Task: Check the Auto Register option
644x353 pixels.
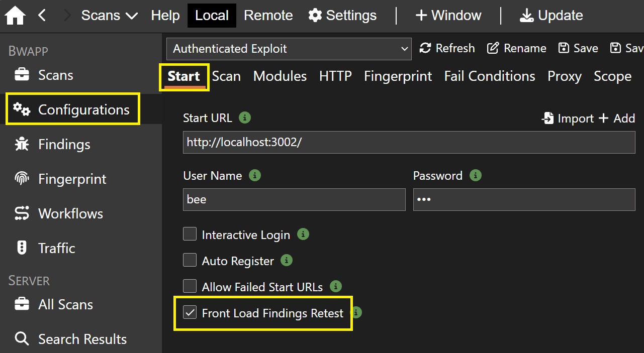Action: 190,260
